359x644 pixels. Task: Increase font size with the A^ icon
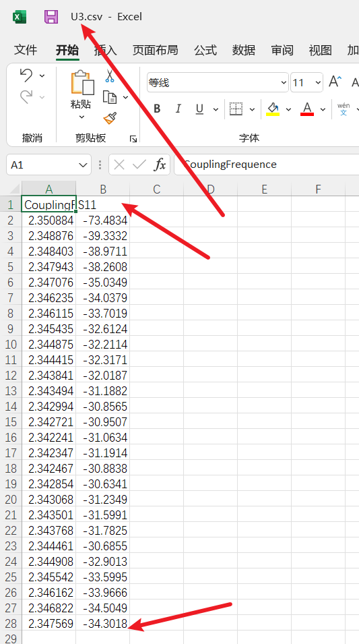click(335, 82)
